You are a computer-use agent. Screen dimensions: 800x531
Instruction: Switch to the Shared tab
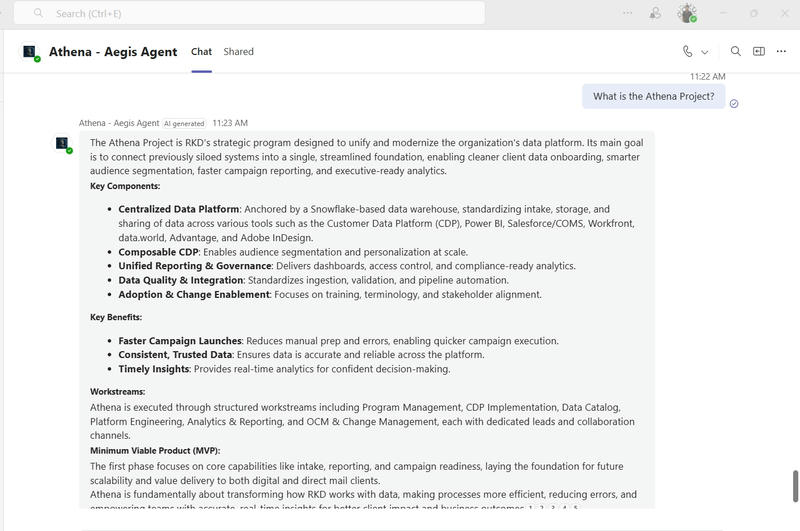click(x=238, y=52)
